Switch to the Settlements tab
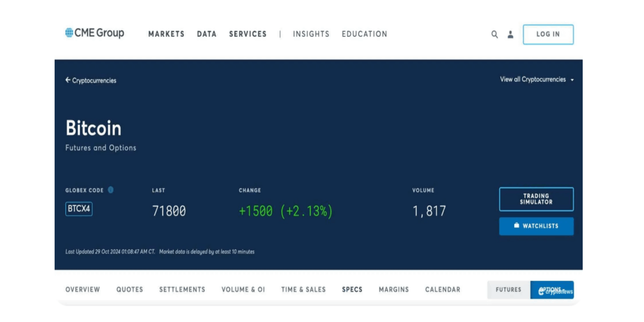 tap(182, 290)
